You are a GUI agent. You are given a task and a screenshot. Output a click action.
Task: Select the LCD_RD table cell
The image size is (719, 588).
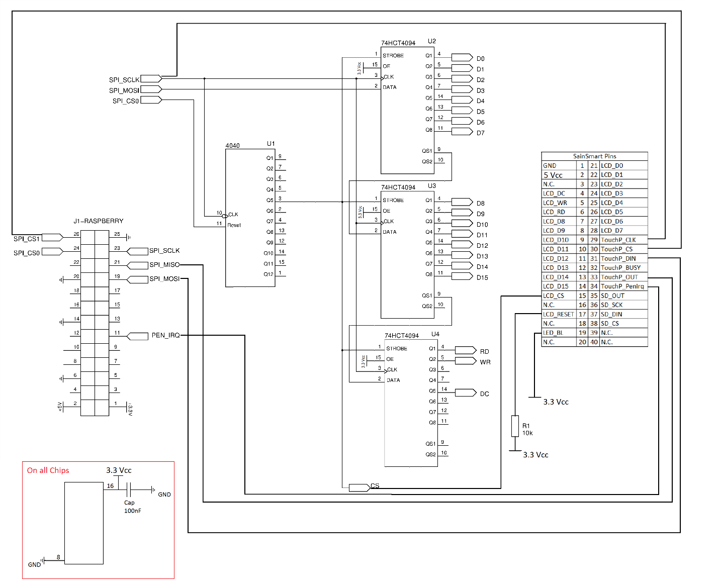[x=559, y=212]
